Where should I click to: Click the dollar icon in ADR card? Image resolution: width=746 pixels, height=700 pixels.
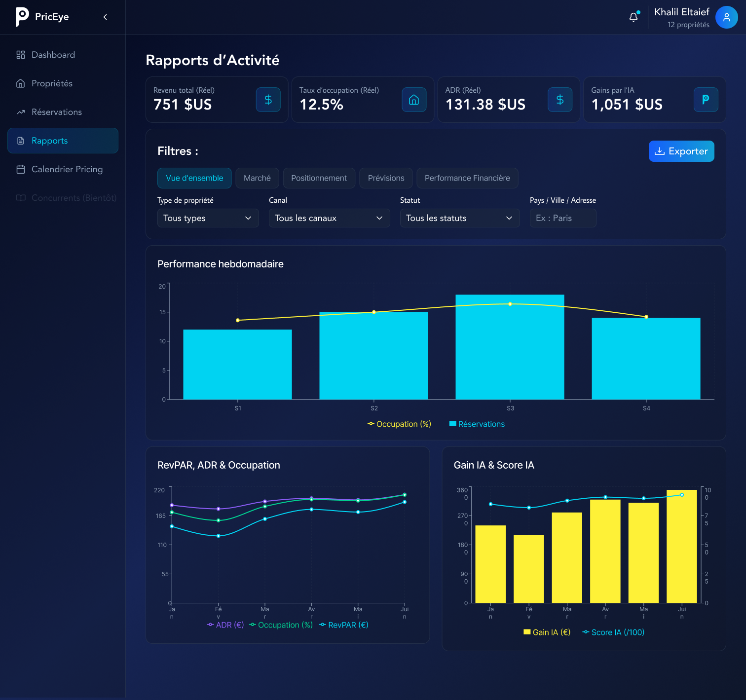(560, 100)
